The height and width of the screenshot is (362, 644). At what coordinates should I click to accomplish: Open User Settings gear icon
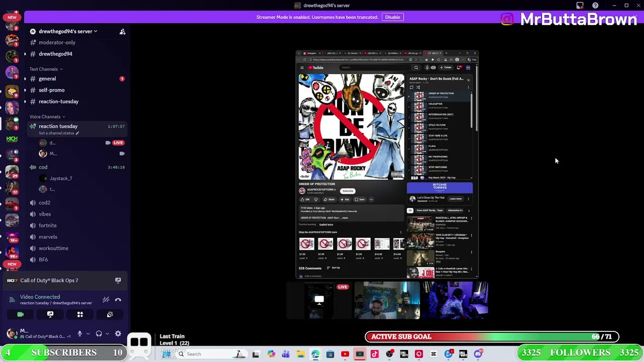pos(118,333)
